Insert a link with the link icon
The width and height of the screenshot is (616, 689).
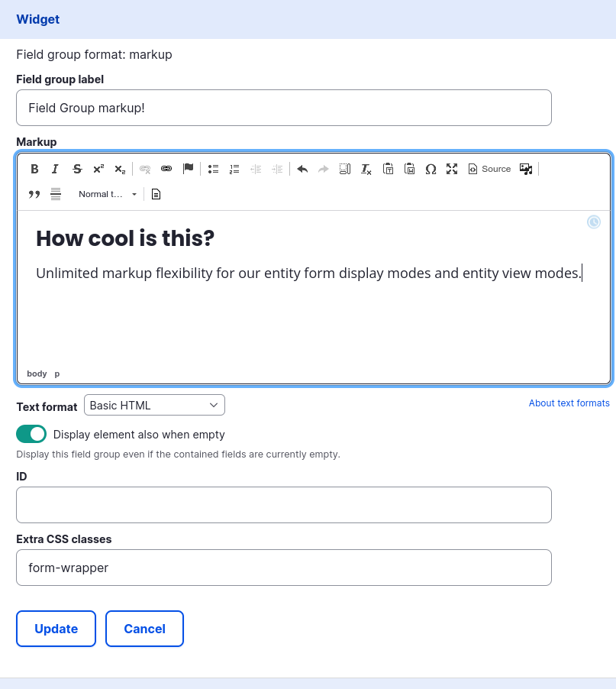pyautogui.click(x=166, y=169)
